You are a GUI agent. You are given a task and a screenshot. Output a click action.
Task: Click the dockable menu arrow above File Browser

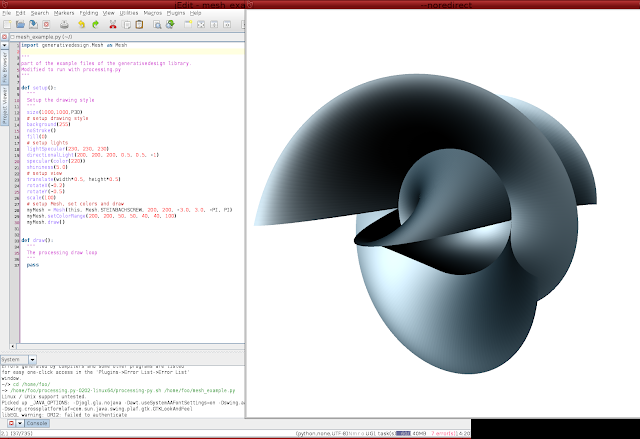tap(4, 45)
